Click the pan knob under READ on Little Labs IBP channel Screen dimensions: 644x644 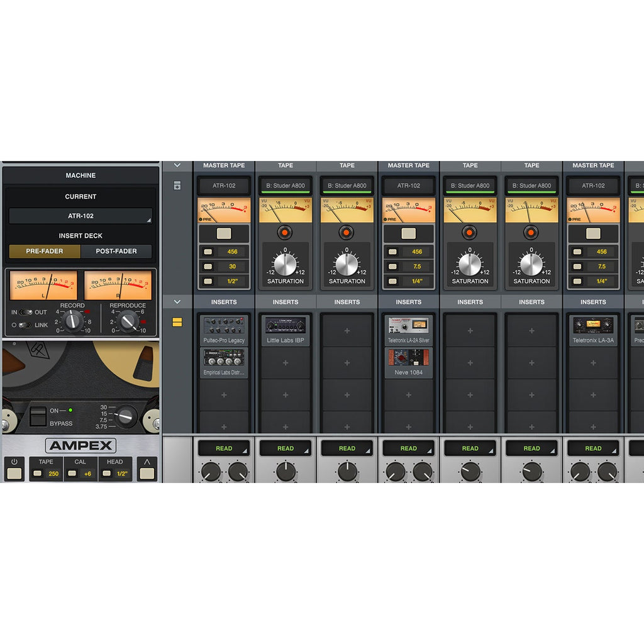click(x=286, y=471)
